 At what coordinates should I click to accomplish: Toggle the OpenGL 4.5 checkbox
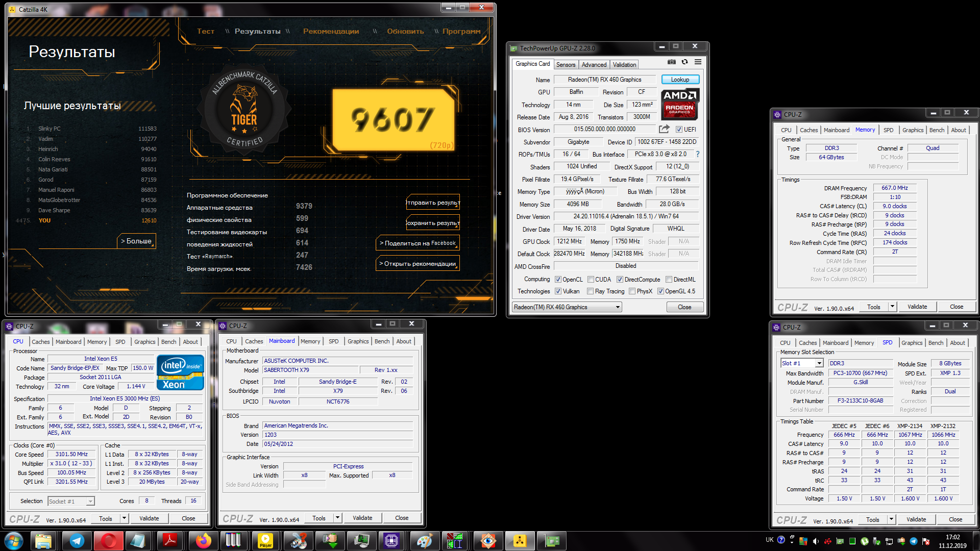(x=660, y=291)
